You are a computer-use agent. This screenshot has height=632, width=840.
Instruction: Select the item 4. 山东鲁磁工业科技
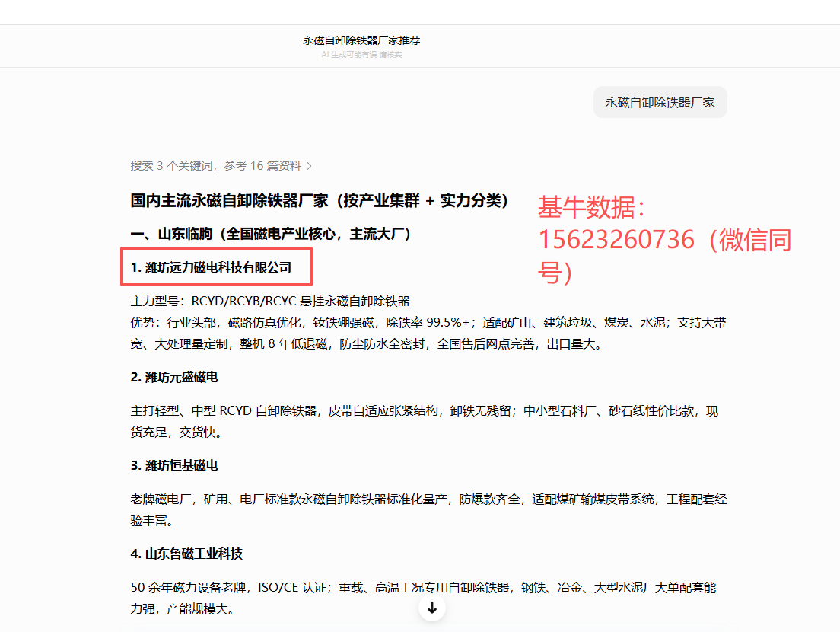[x=186, y=554]
